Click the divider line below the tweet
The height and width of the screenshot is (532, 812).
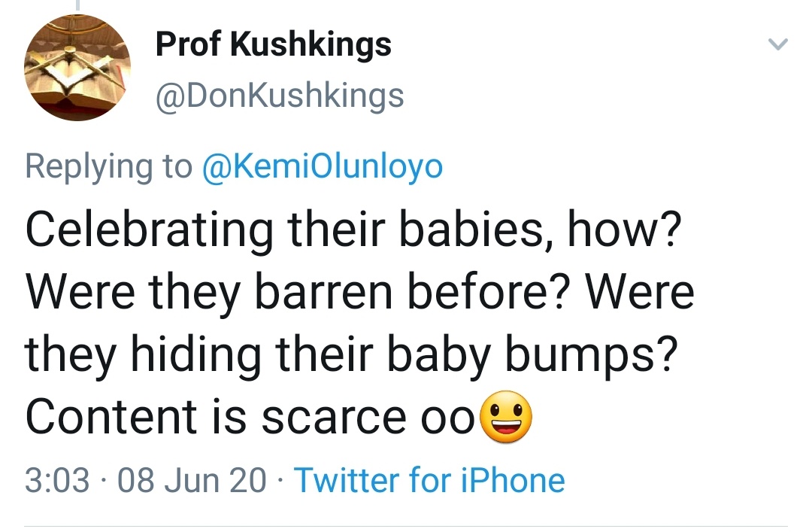406,525
